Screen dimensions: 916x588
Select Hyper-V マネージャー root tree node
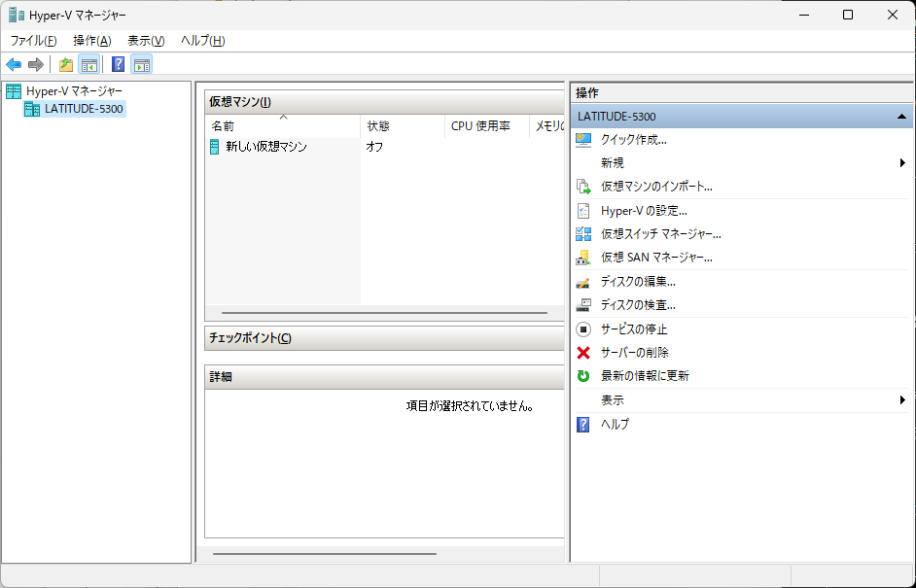tap(74, 91)
